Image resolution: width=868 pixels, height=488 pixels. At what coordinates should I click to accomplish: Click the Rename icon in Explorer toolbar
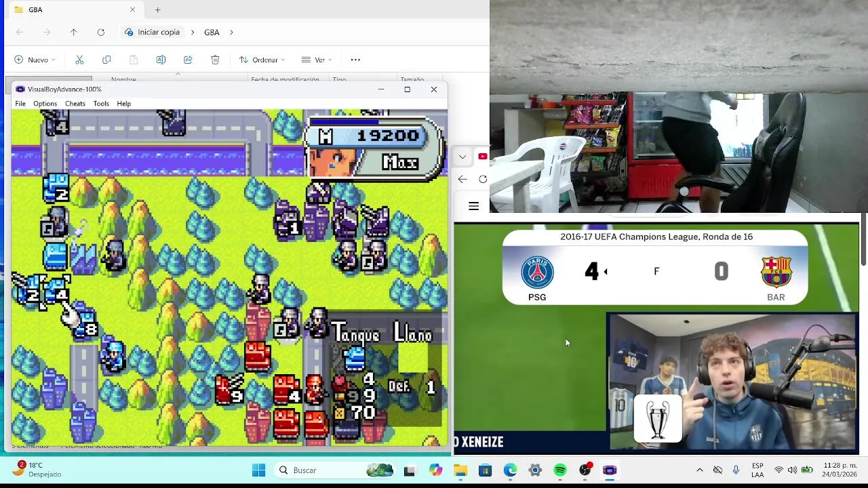pos(161,60)
